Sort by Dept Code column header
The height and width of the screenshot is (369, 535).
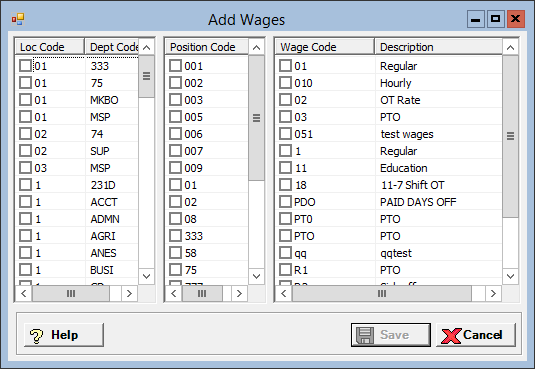[112, 47]
